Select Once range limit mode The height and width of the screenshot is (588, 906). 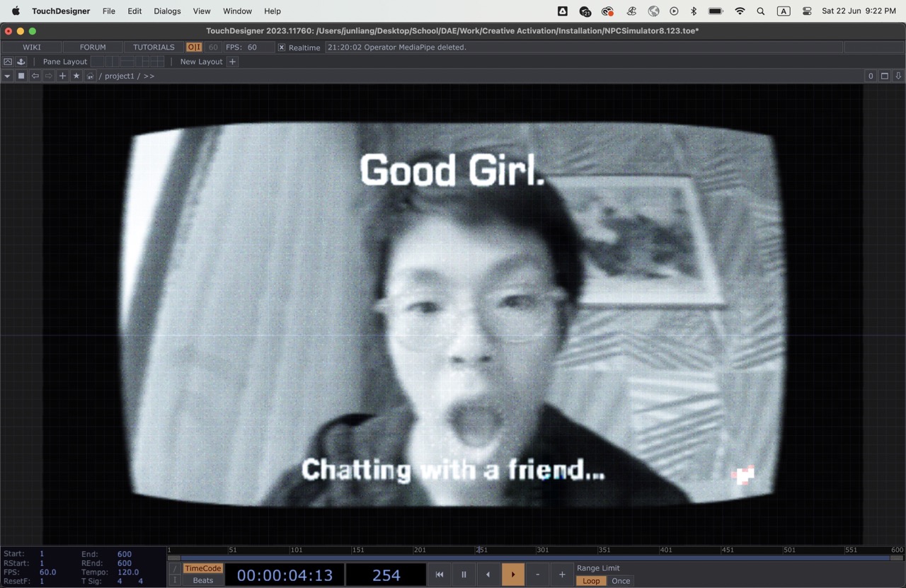[x=621, y=581]
